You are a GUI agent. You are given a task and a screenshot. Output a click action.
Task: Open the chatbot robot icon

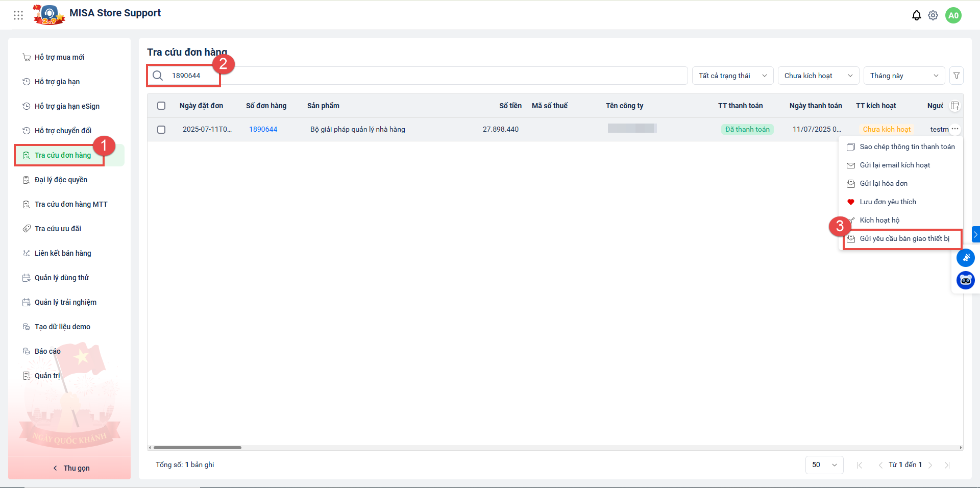(x=965, y=280)
